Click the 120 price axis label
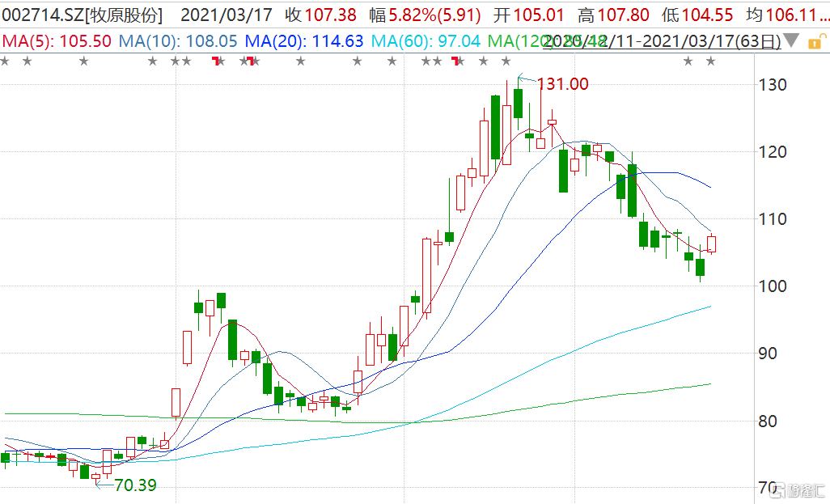The image size is (830, 504). (x=773, y=152)
